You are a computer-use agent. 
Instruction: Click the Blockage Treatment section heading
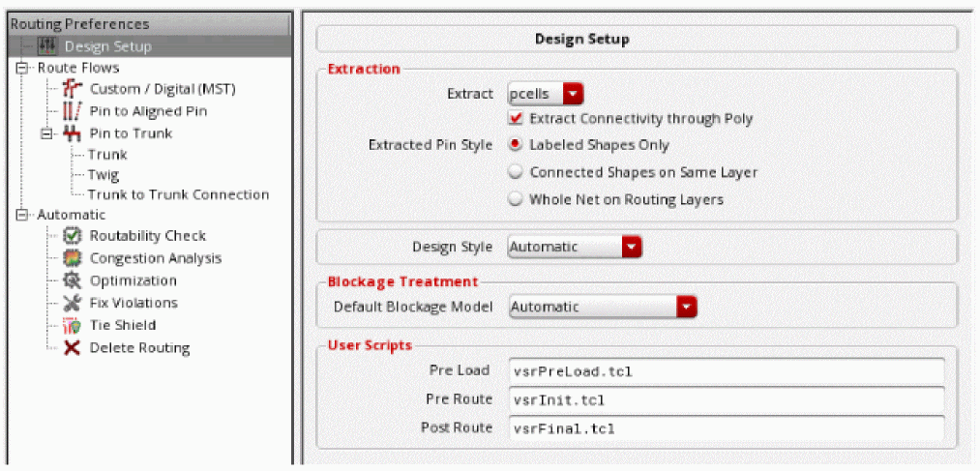tap(403, 281)
